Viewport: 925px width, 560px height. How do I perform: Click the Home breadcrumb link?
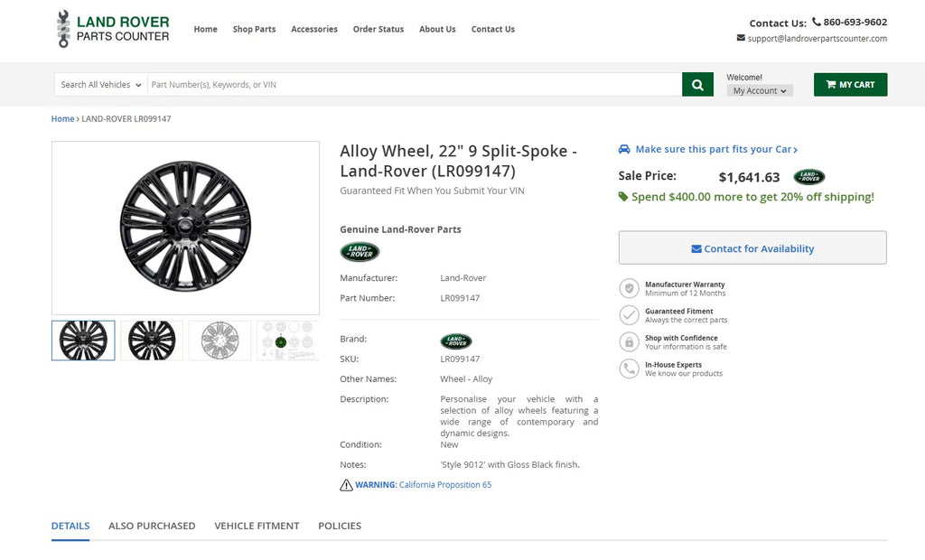[x=62, y=118]
